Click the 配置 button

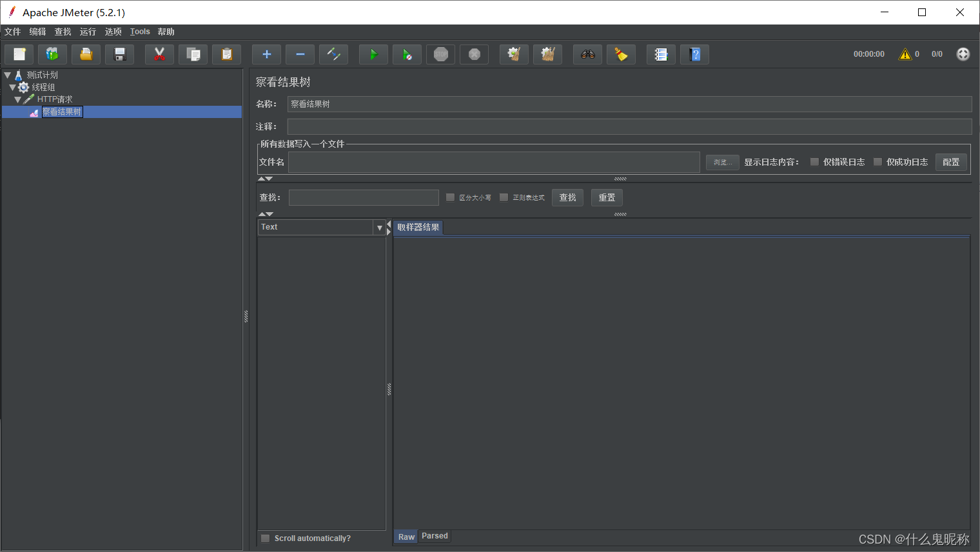[951, 162]
